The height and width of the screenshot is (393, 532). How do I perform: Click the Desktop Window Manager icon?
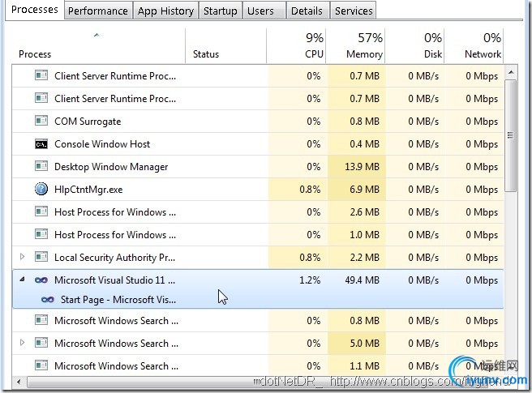[x=41, y=167]
